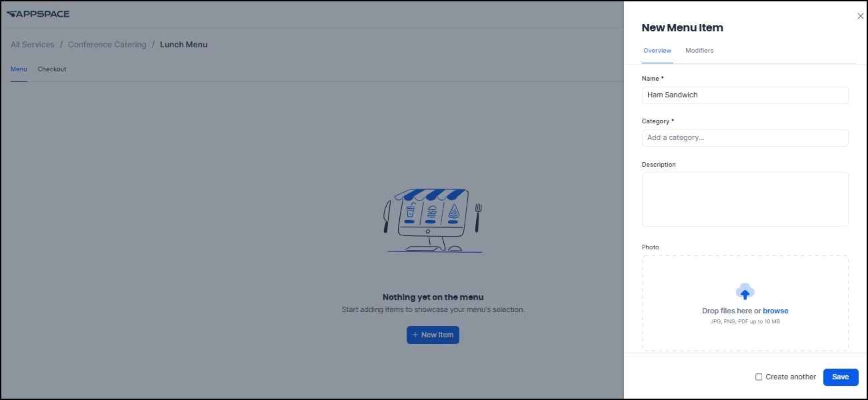Viewport: 868px width, 400px height.
Task: Open the Add a category field
Action: [745, 138]
